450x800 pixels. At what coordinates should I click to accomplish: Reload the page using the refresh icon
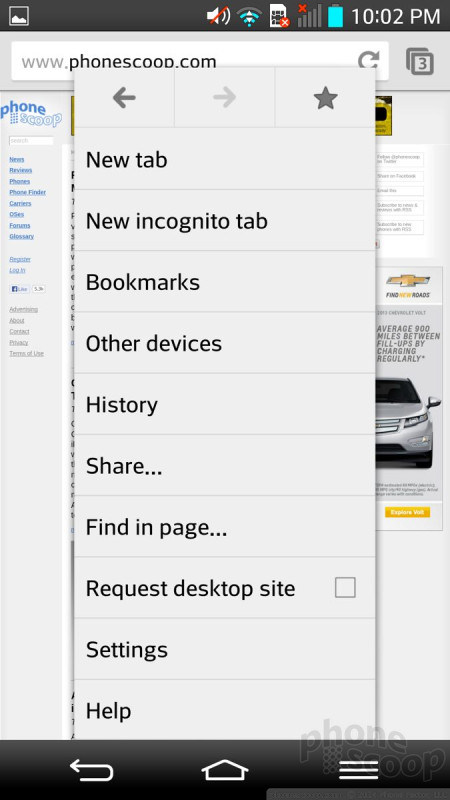[368, 61]
